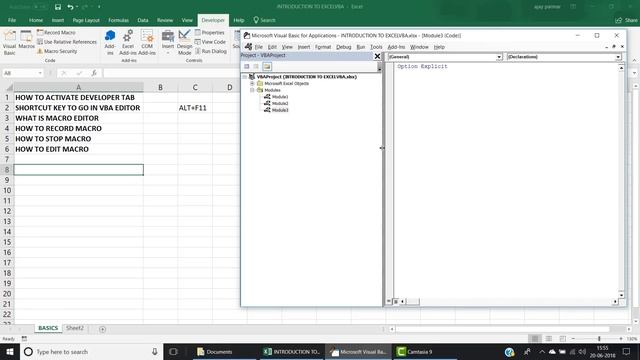
Task: Open the (General) object dropdown
Action: 499,57
